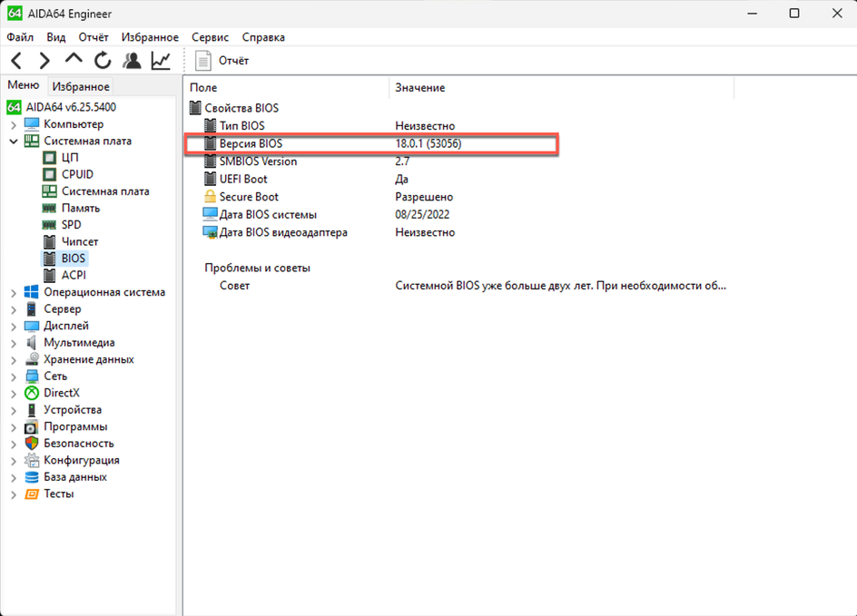Screen dimensions: 857x616
Task: Click the Мультимедиа speaker icon
Action: tap(32, 342)
